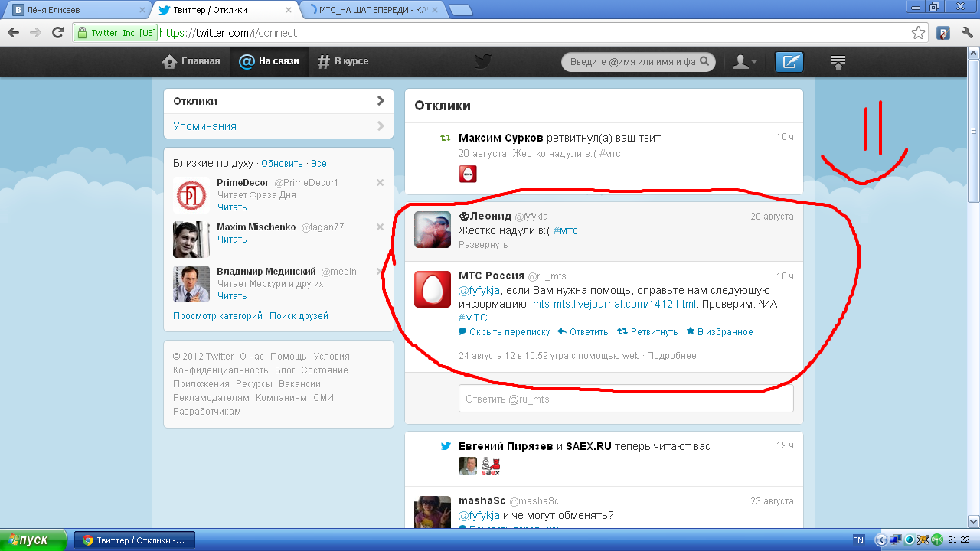Click the retweet icon beside Максим Сурков

(446, 138)
